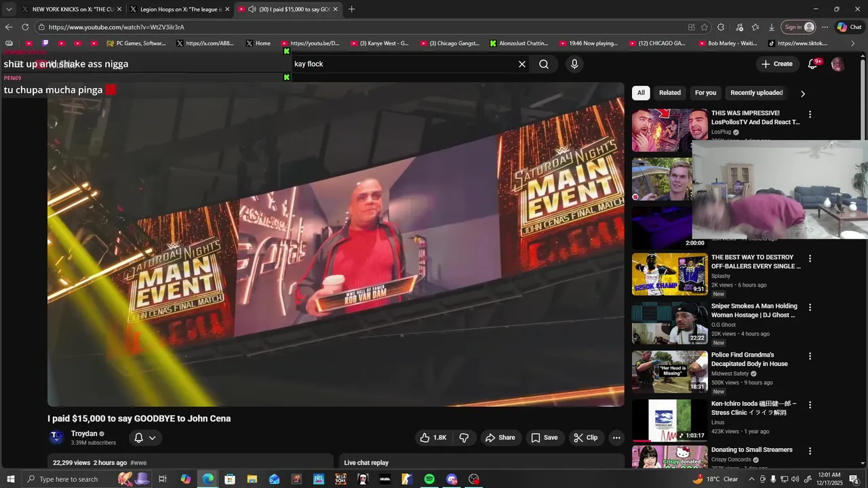Click the Share button
This screenshot has height=488, width=868.
[x=500, y=438]
